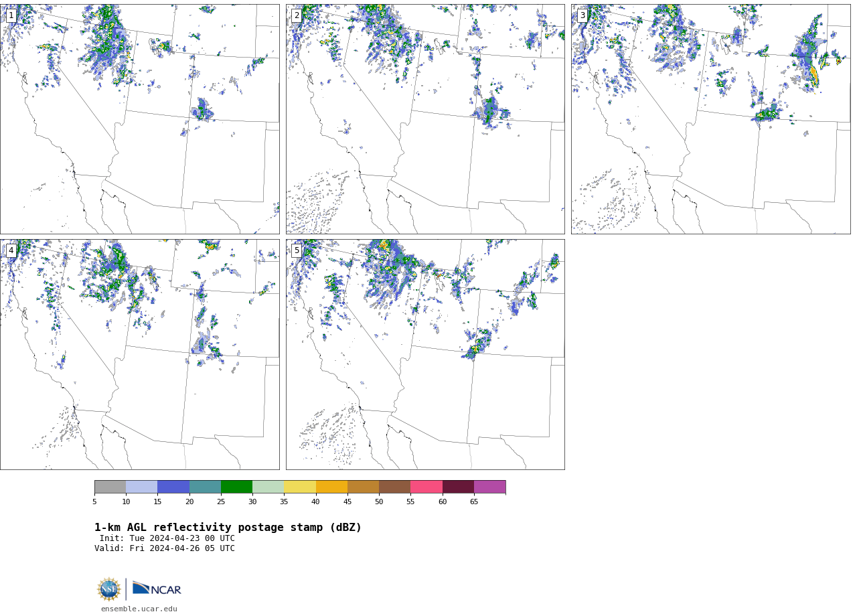This screenshot has height=616, width=857.
Task: Click the dark green 25-30 dBZ swatch
Action: (236, 487)
